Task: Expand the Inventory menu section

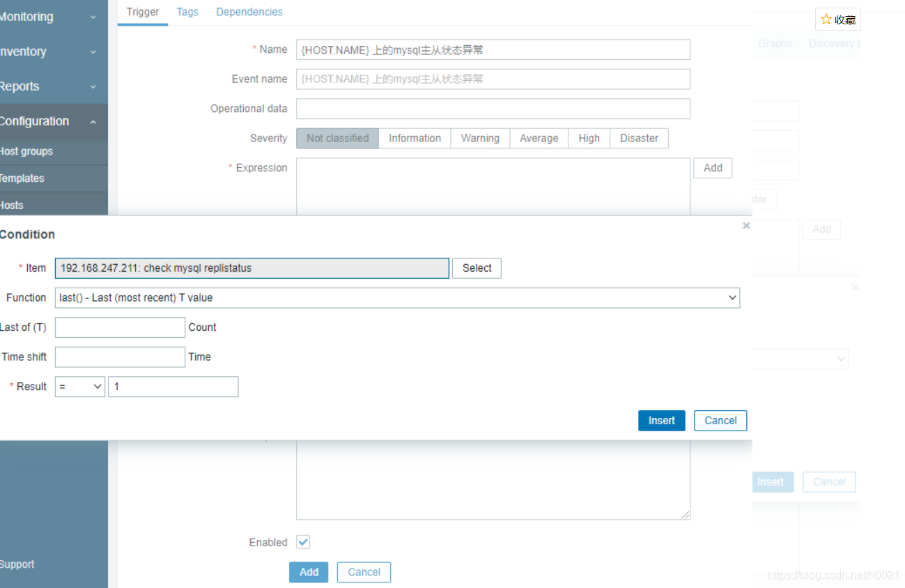Action: 54,52
